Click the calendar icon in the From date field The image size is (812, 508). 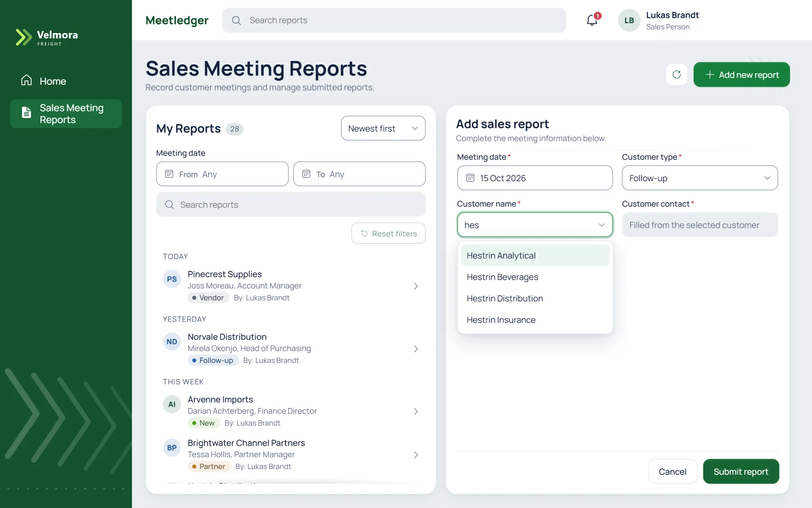pos(169,174)
